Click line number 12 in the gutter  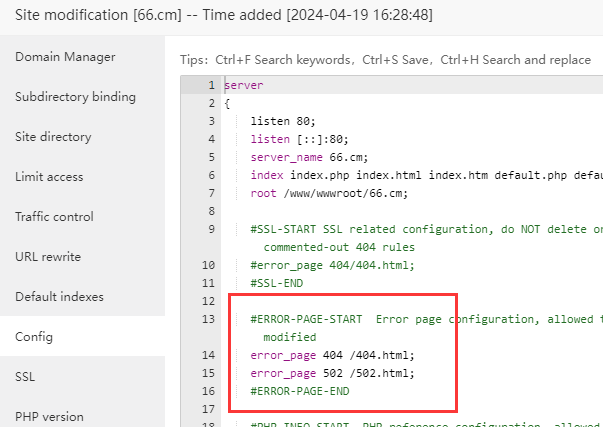coord(208,301)
